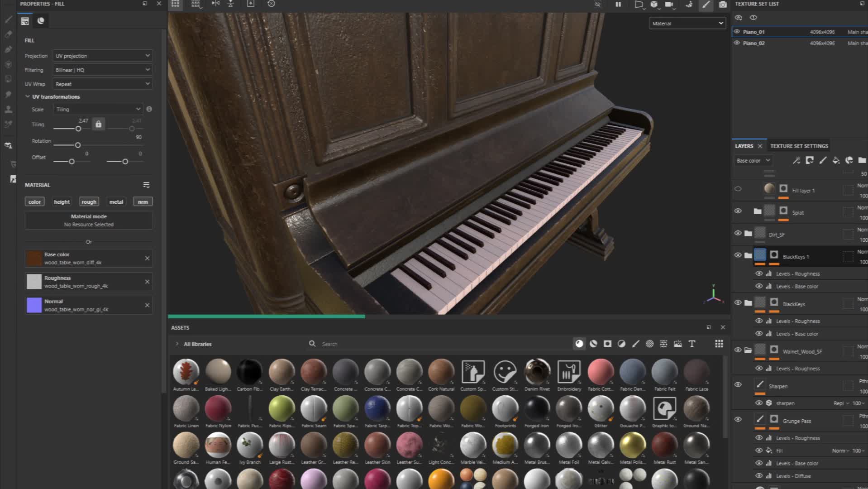The height and width of the screenshot is (489, 868).
Task: Switch to the TEXTURE SET SETTINGS tab
Action: pyautogui.click(x=799, y=146)
